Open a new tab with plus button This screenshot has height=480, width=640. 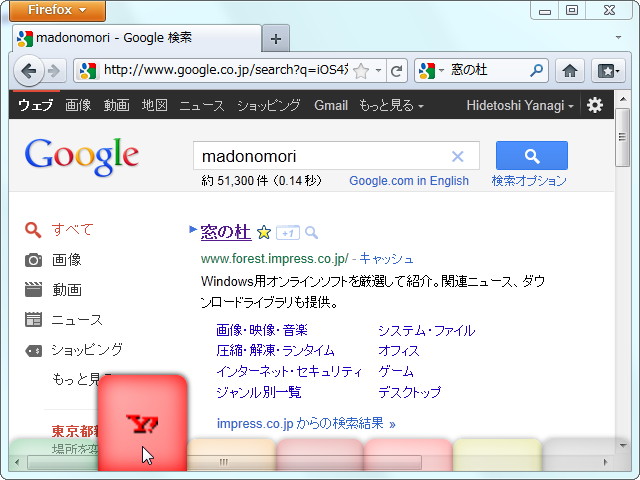click(276, 39)
